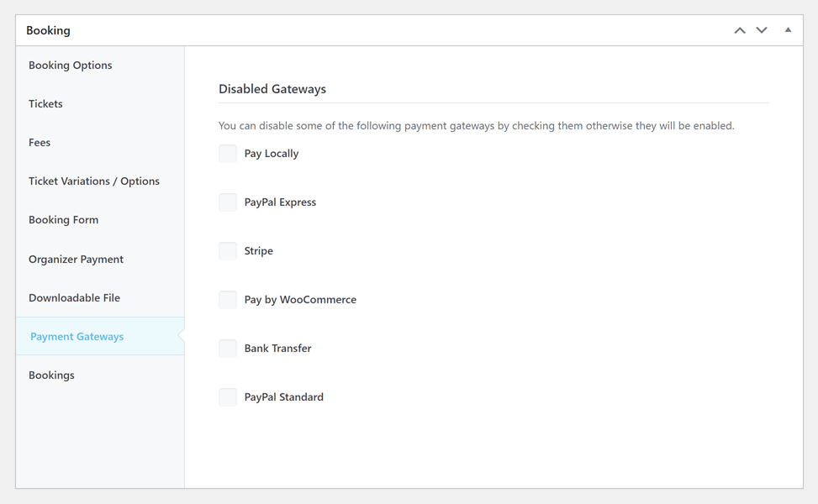
Task: Click the Payment Gateways tab
Action: [x=77, y=337]
